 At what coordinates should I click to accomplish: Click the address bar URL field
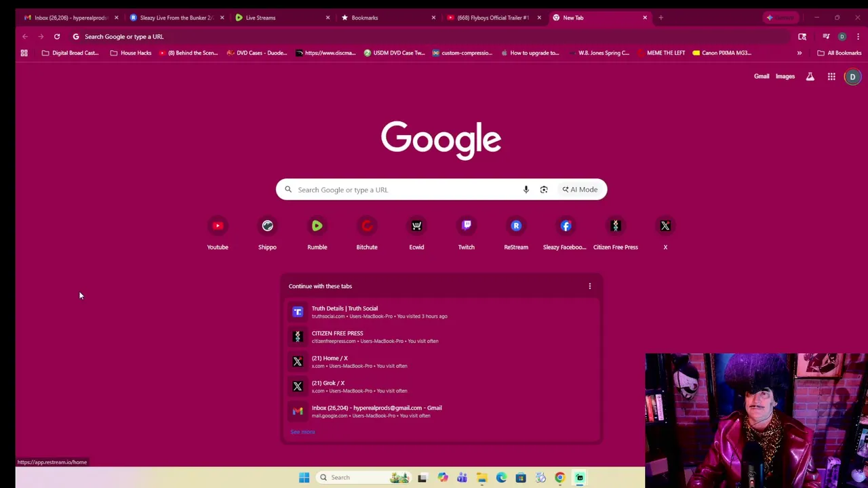[x=431, y=37]
